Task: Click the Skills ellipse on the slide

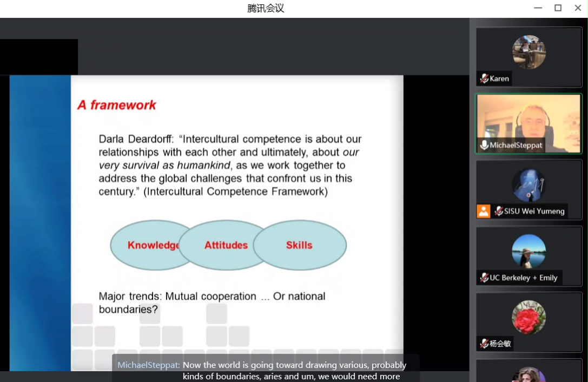Action: [300, 245]
